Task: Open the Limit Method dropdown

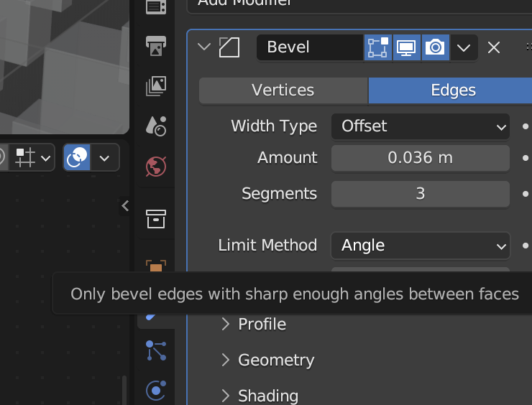Action: coord(421,246)
